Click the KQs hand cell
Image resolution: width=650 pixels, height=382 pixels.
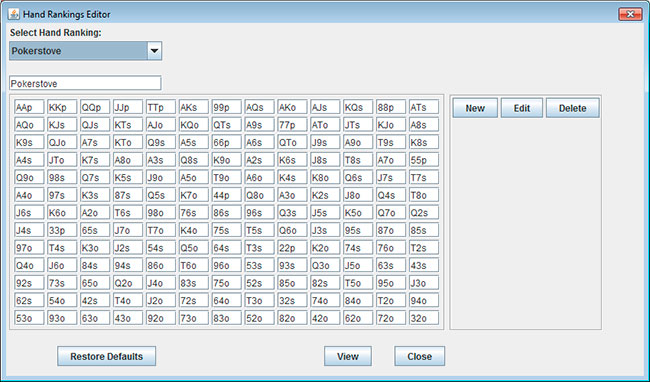coord(358,107)
